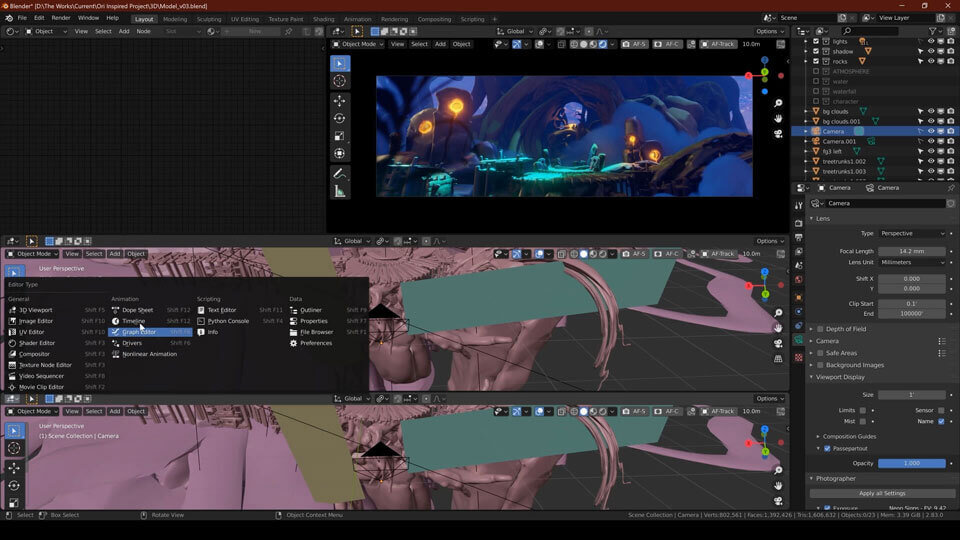Switch to the Modeling workspace tab
Screen dimensions: 960x540
click(175, 19)
